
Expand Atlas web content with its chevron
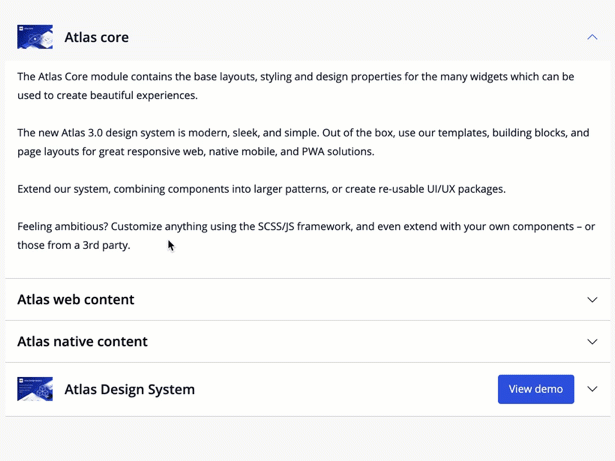(592, 300)
